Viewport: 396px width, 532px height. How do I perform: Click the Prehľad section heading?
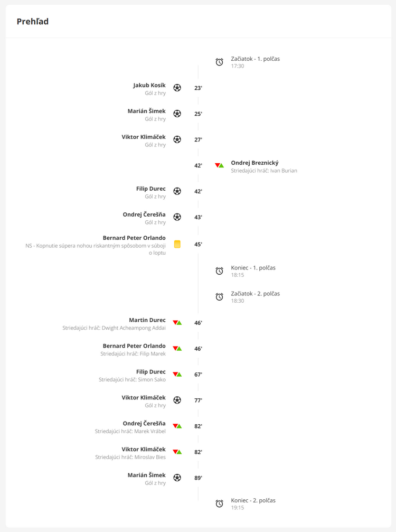33,21
